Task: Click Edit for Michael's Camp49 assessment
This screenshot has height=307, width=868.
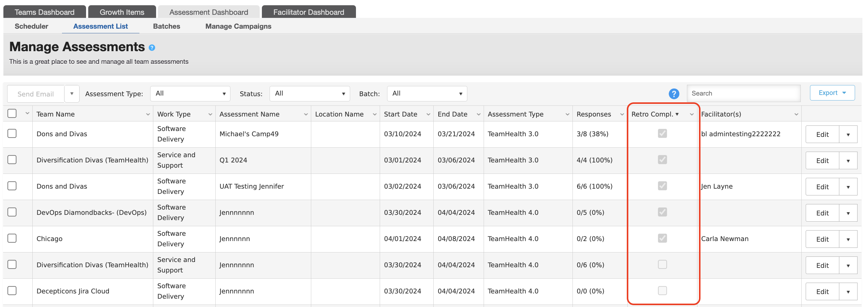Action: 822,134
